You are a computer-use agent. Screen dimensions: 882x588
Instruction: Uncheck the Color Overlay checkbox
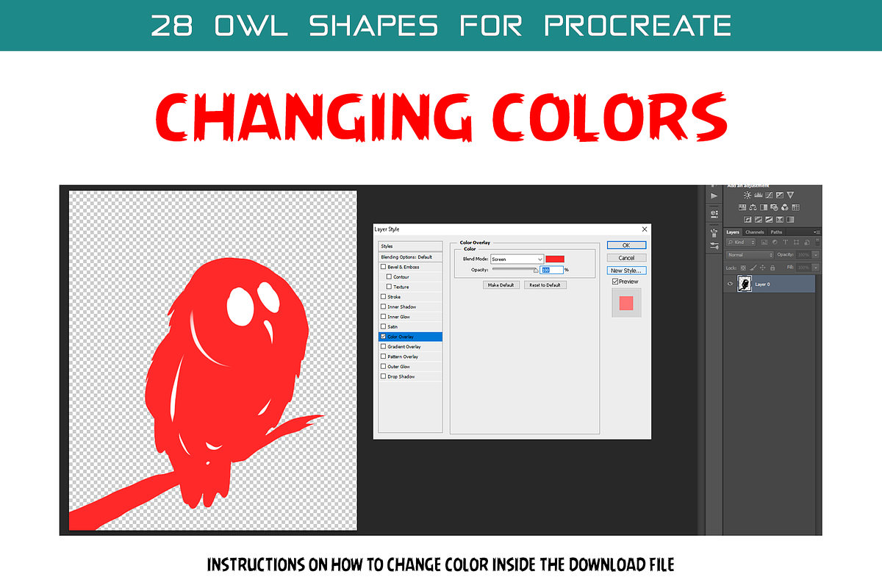point(383,337)
